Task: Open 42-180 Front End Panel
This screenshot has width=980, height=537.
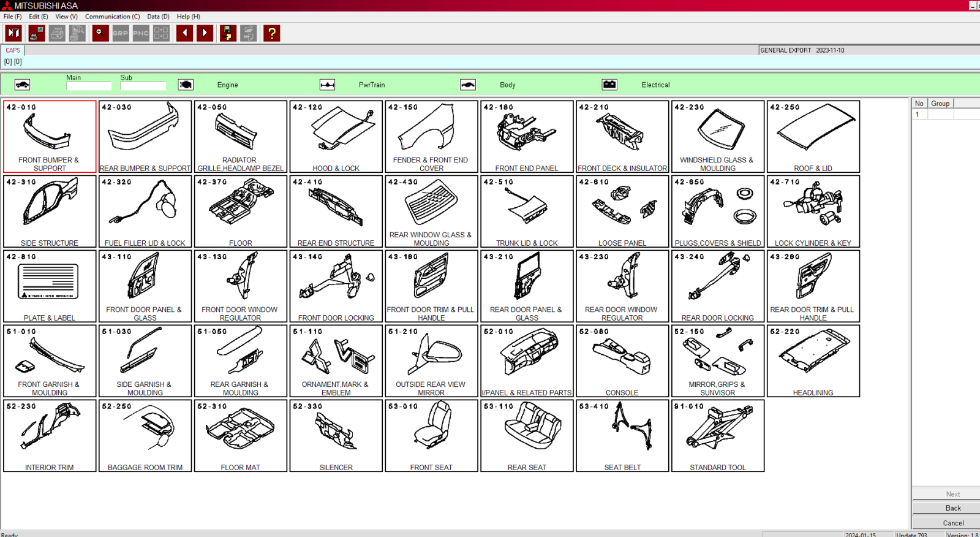Action: (x=527, y=137)
